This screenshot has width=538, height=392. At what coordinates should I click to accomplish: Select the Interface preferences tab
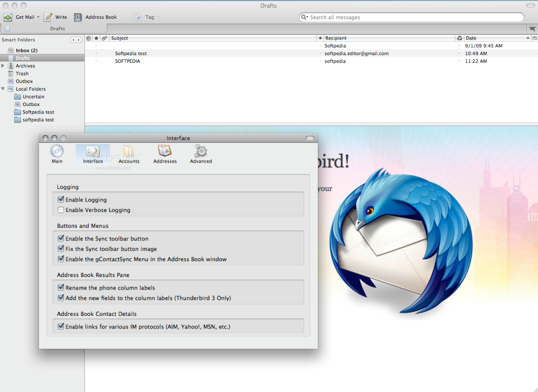[93, 154]
